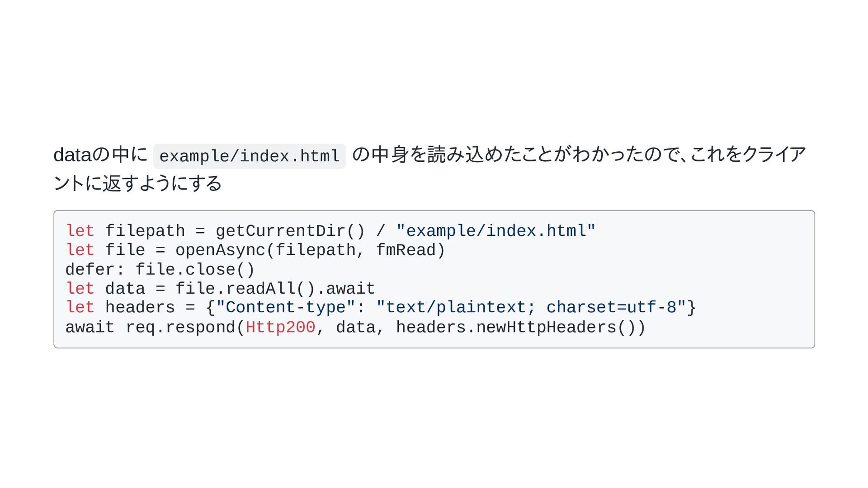Click the "example/index.html" string literal
The image size is (868, 488).
click(x=496, y=231)
